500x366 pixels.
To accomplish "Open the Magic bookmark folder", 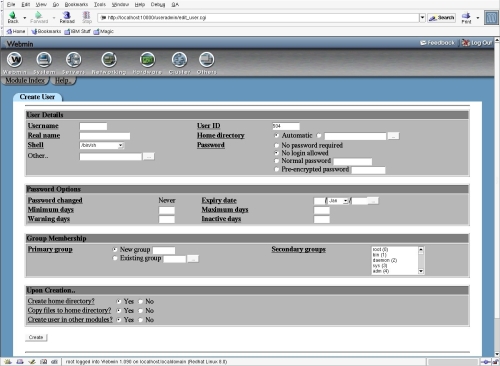I will point(104,31).
